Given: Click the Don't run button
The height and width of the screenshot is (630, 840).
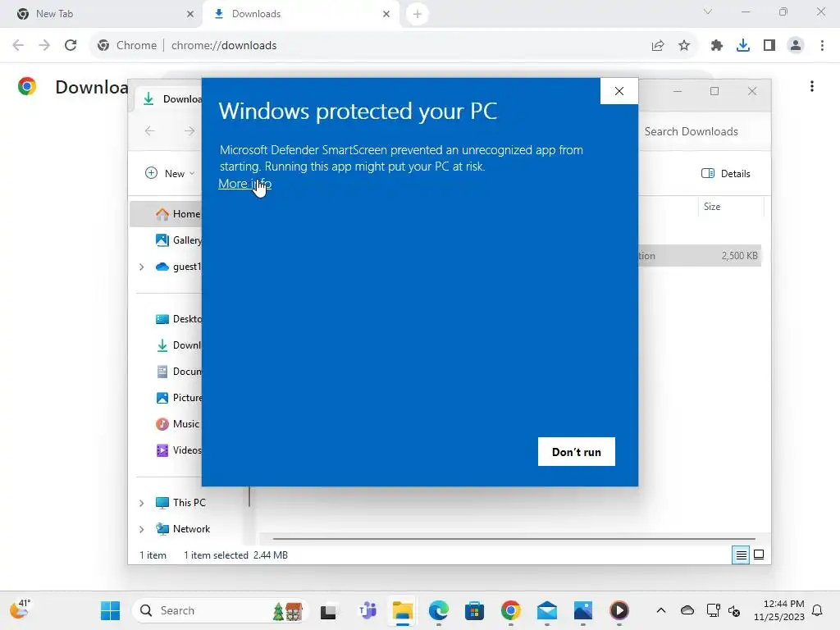Looking at the screenshot, I should pos(577,452).
